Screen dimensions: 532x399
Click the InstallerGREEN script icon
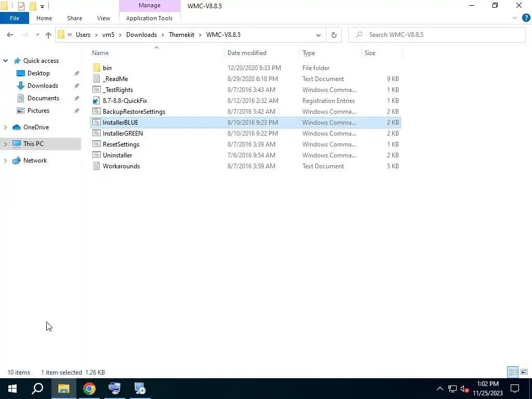coord(97,133)
